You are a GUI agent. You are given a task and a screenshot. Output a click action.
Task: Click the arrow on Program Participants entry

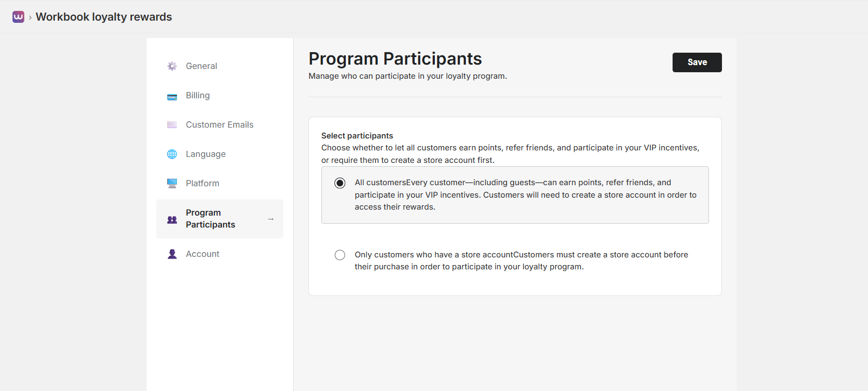270,219
